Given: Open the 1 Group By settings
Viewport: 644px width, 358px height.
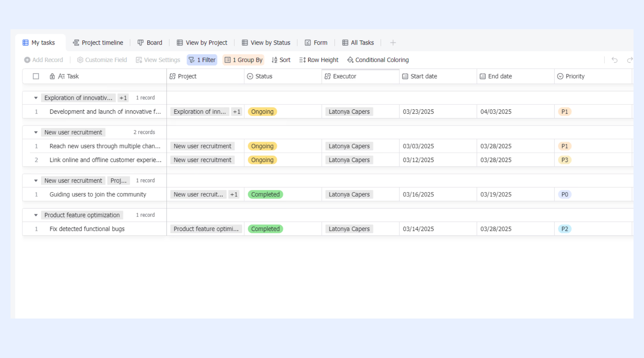Looking at the screenshot, I should click(x=243, y=60).
